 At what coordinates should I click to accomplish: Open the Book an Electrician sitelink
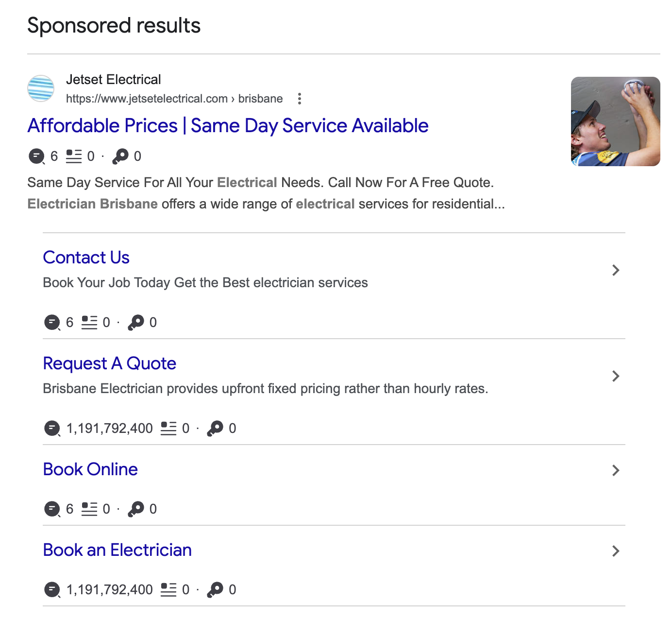click(x=118, y=550)
